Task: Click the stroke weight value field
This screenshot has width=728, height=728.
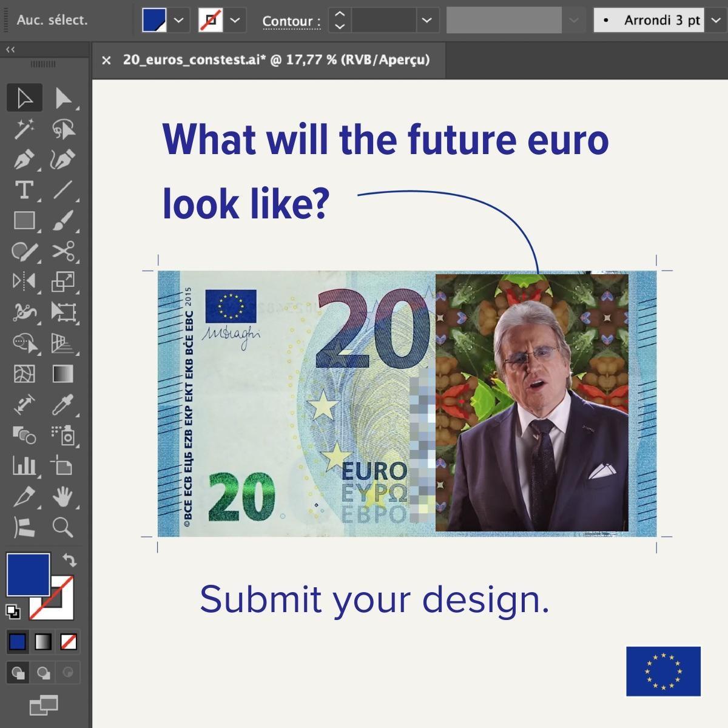Action: 384,21
